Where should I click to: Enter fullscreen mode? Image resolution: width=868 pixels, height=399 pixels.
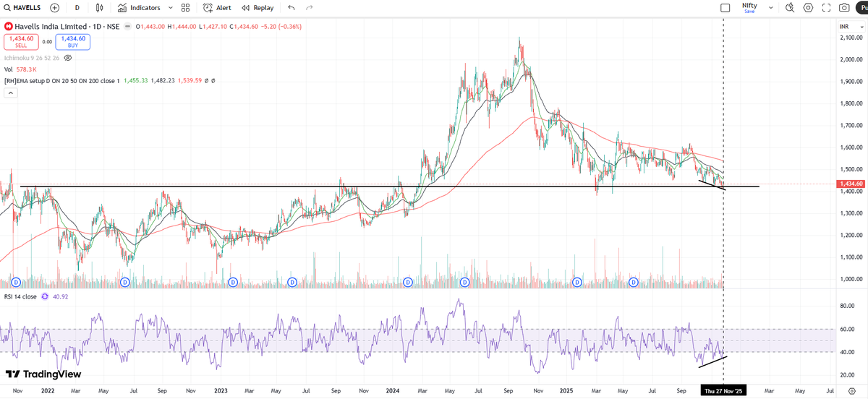[x=826, y=7]
